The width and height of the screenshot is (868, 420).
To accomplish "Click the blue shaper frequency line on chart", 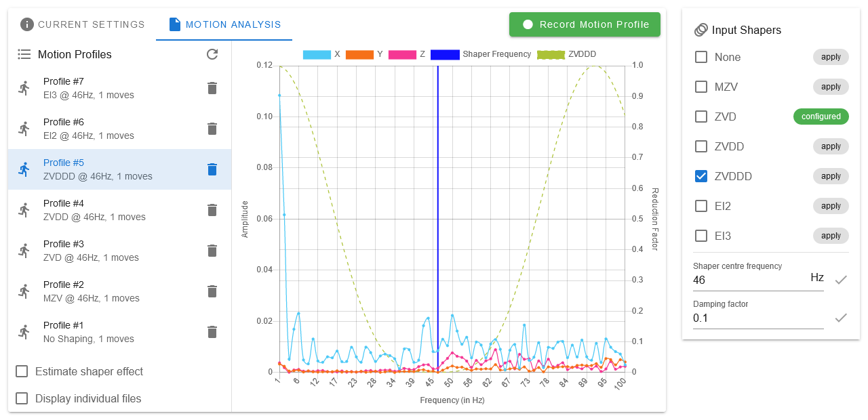I will 437,218.
